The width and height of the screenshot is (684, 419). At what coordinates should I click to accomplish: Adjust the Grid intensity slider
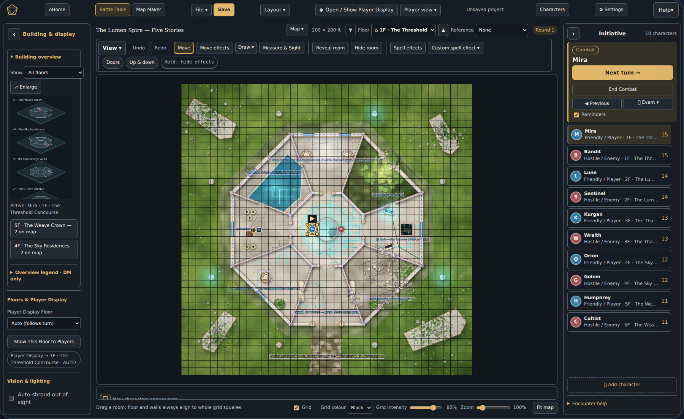[x=426, y=408]
